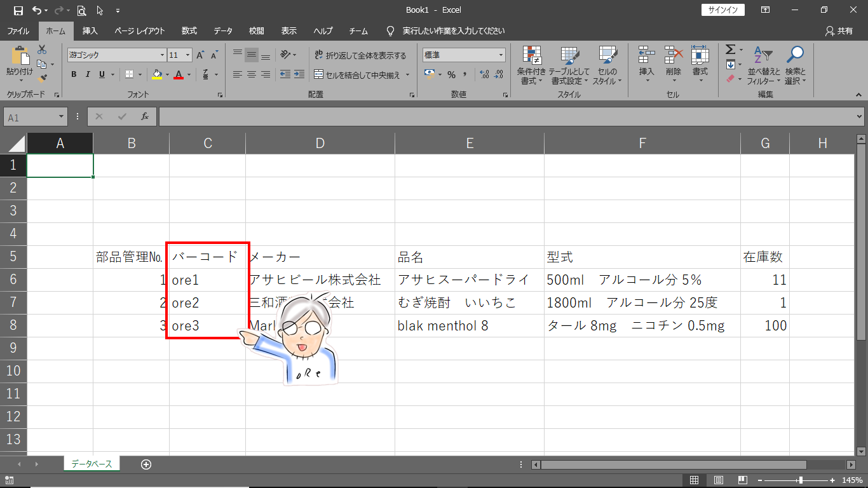Save the workbook with the floppy disk icon

(x=18, y=10)
